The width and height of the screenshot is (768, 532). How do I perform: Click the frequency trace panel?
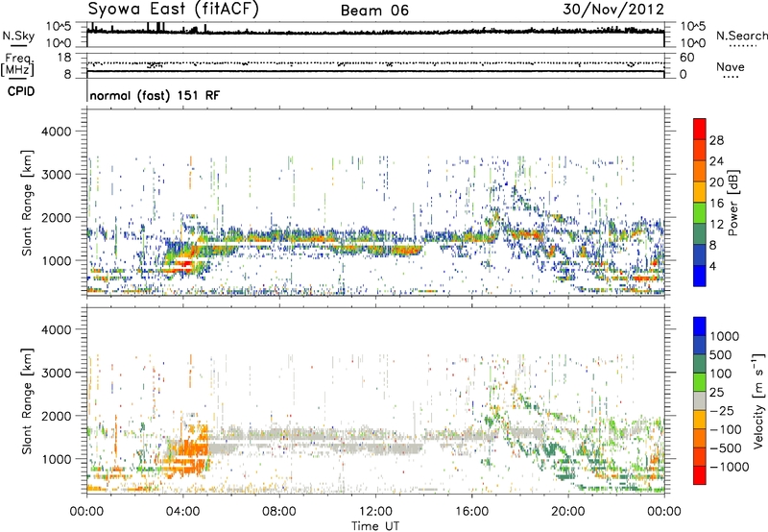pyautogui.click(x=375, y=65)
